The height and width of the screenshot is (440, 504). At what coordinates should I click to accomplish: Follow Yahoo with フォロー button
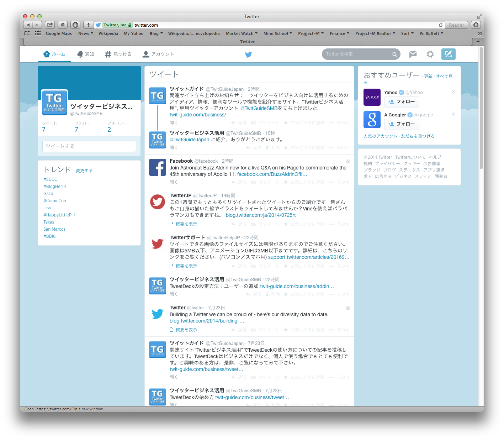(402, 102)
